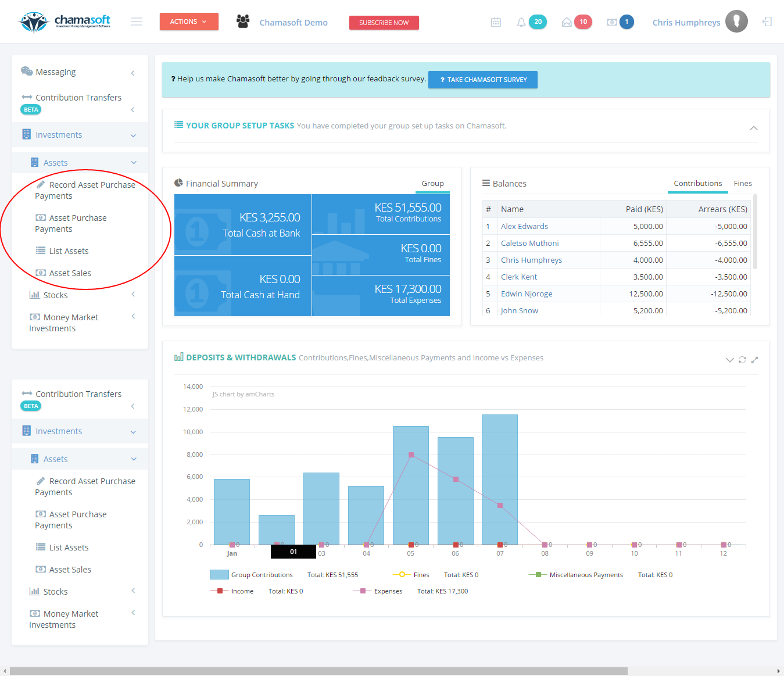Viewport: 784px width, 676px height.
Task: Open Clerk Kent member link
Action: point(519,277)
